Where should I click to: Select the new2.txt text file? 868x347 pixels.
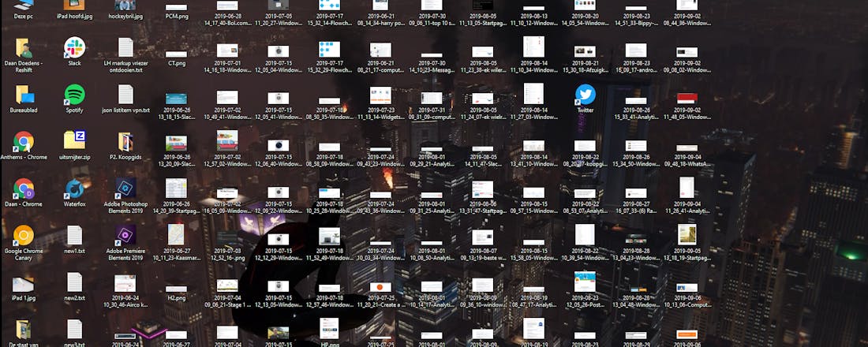74,283
